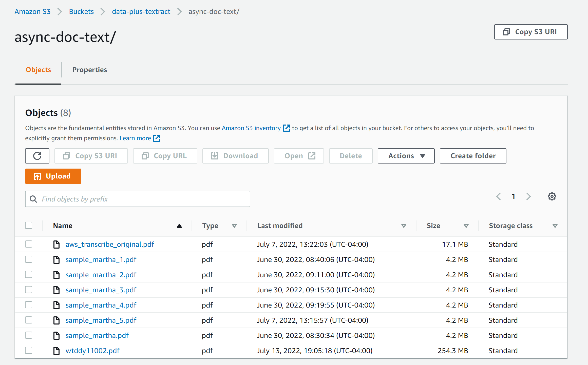Open sample_martha.pdf object link
The width and height of the screenshot is (588, 365).
(97, 335)
